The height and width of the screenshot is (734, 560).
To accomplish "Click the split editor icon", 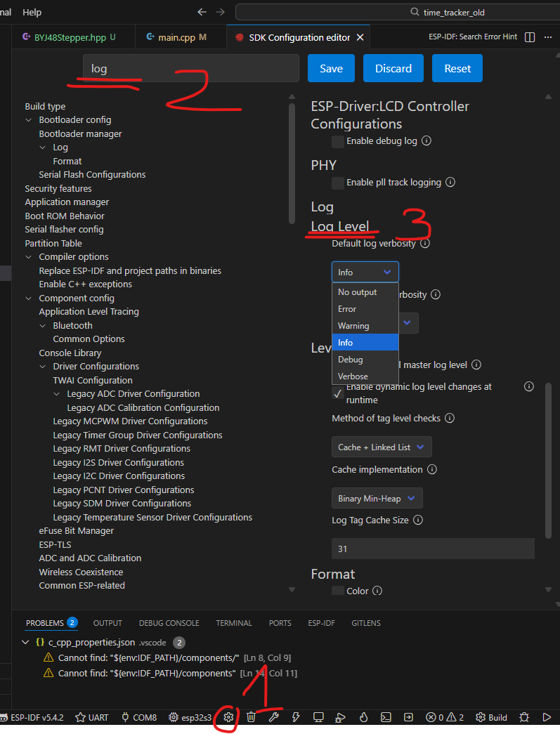I will point(530,37).
